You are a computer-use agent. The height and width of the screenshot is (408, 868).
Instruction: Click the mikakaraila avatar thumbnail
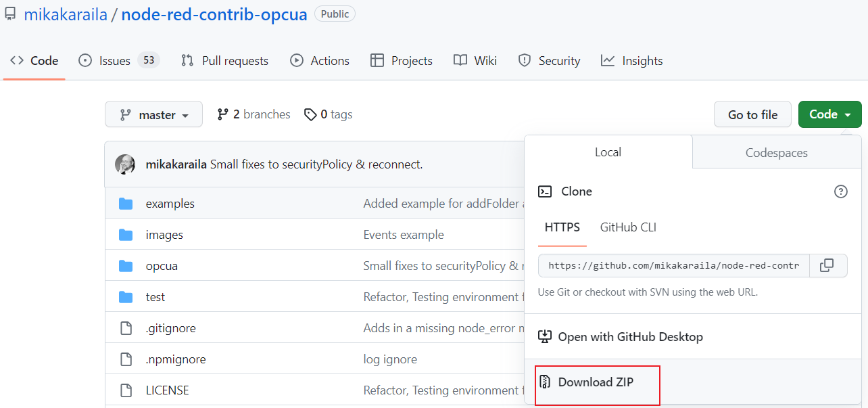(125, 164)
